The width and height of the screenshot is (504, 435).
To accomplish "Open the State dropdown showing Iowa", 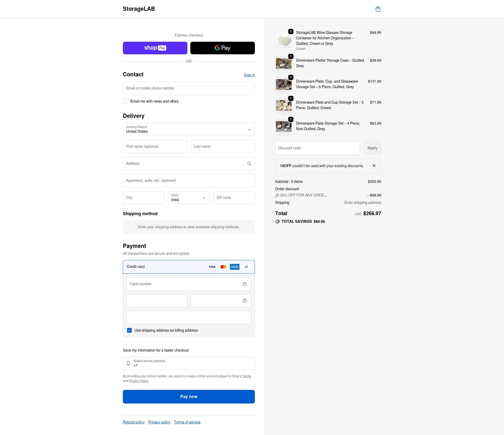I will 188,198.
